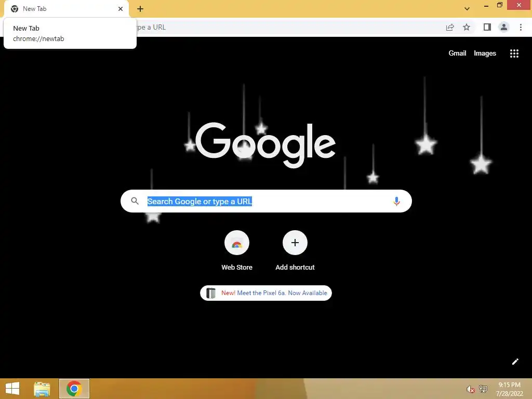Image resolution: width=532 pixels, height=399 pixels.
Task: Toggle the side panel icon
Action: click(x=487, y=27)
